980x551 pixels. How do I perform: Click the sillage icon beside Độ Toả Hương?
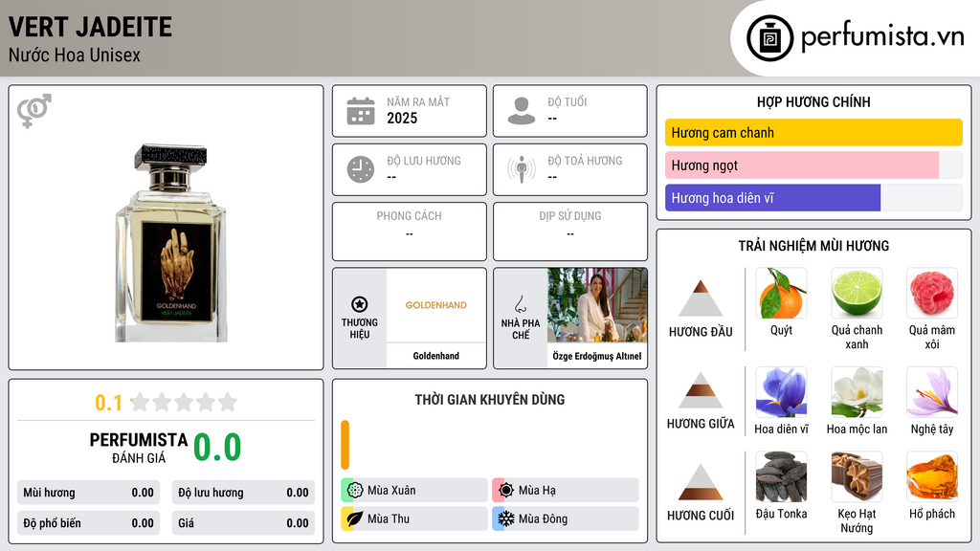tap(522, 169)
